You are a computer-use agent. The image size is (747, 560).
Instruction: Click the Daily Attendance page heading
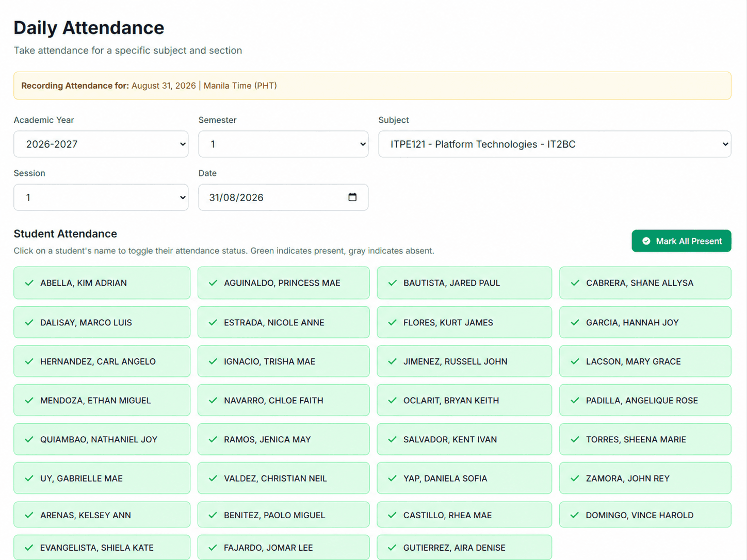[x=89, y=28]
